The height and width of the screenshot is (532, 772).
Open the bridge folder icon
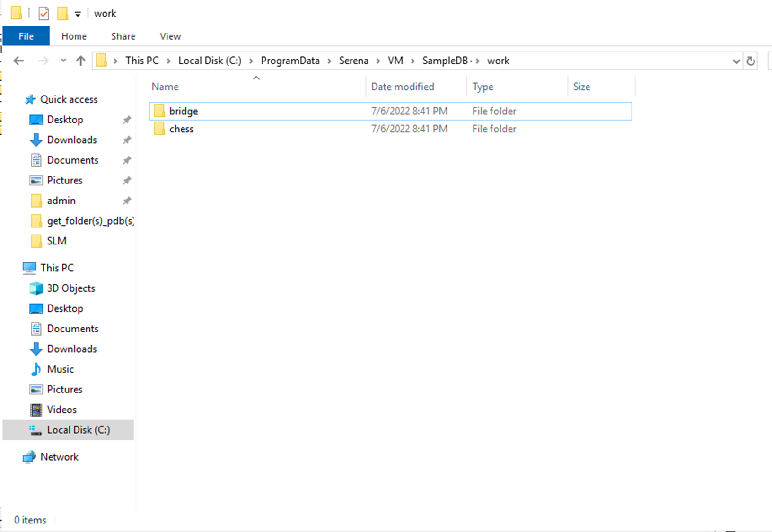pyautogui.click(x=159, y=111)
